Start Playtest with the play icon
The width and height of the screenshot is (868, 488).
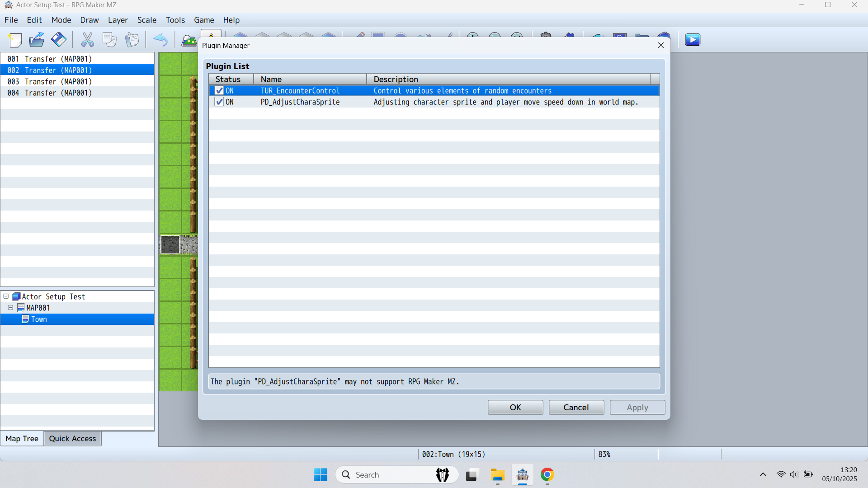pyautogui.click(x=693, y=40)
